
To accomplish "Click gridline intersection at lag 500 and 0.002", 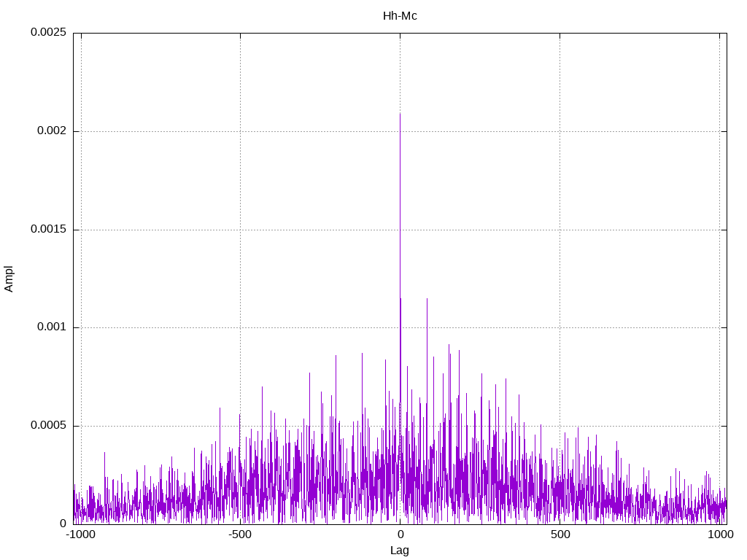I will [560, 131].
